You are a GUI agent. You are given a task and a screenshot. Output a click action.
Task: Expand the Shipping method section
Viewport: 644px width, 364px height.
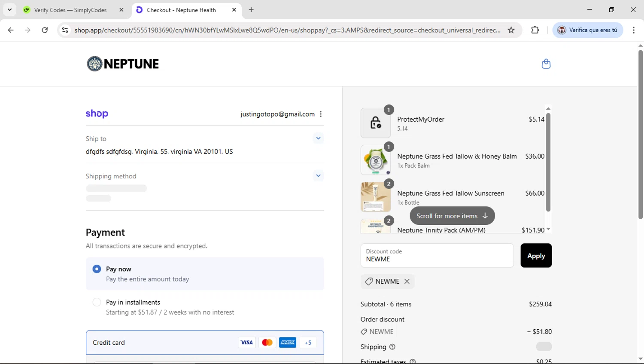(x=318, y=175)
